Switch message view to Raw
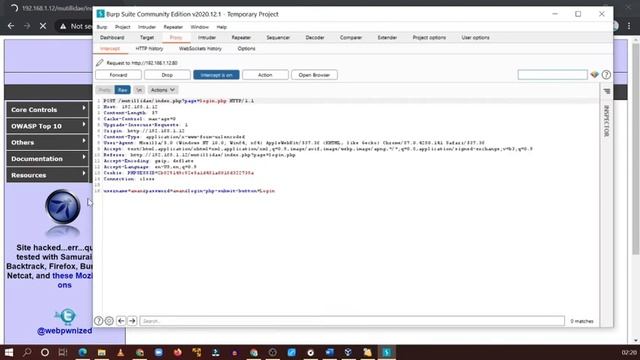This screenshot has height=360, width=640. (x=122, y=90)
